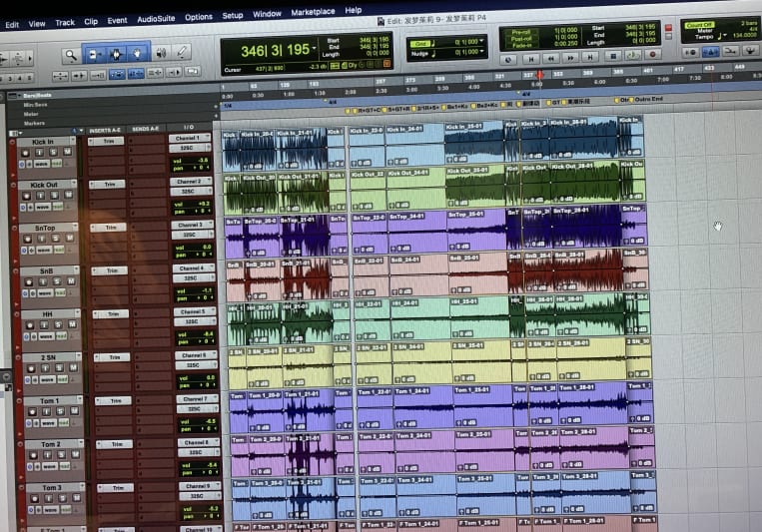Image resolution: width=762 pixels, height=532 pixels.
Task: Click the Post-roll button
Action: click(521, 39)
